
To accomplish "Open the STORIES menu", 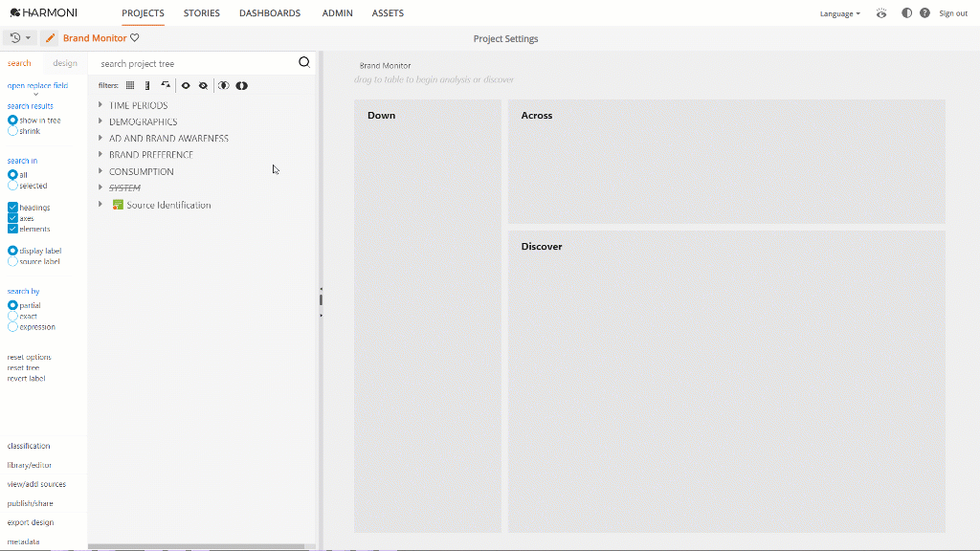I will 201,13.
